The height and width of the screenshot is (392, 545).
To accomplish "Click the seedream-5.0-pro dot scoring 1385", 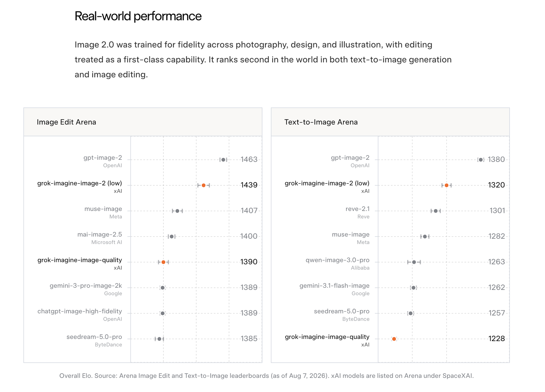I will [x=159, y=339].
